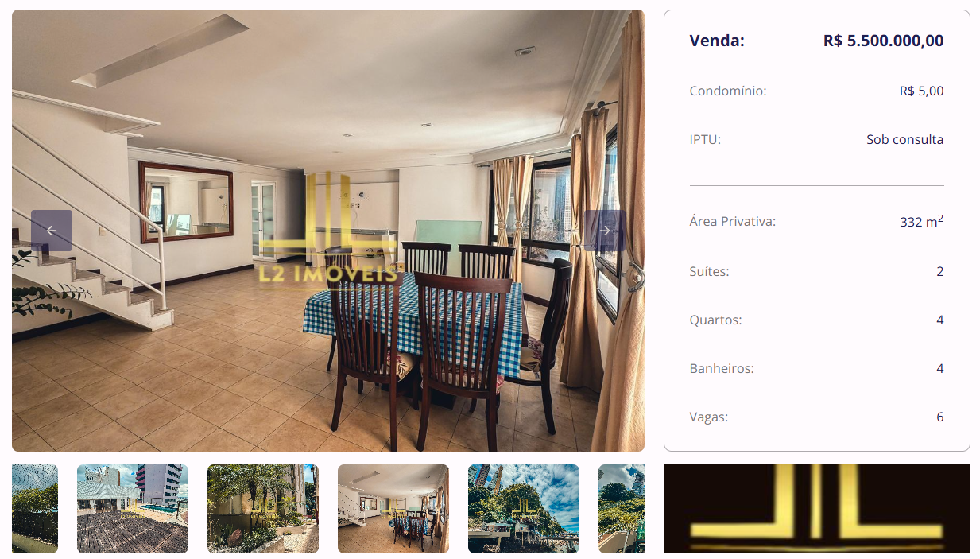Open the rooftop deck with pool thumbnail
980x559 pixels.
click(133, 509)
